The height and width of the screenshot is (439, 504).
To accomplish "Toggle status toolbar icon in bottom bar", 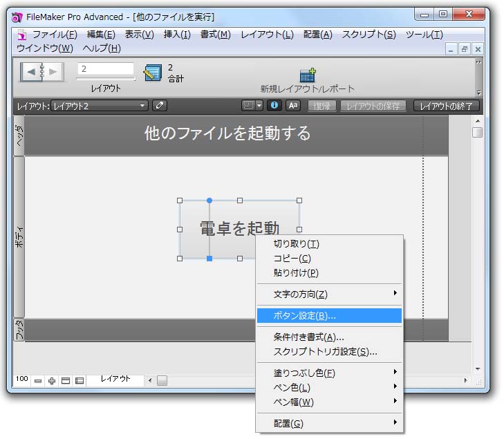I will pos(66,381).
